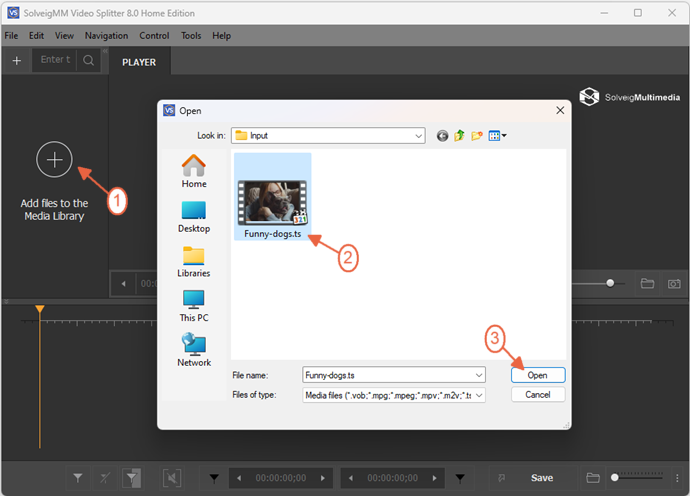
Task: Click the first timecode field 00:00:00;00
Action: pos(281,478)
